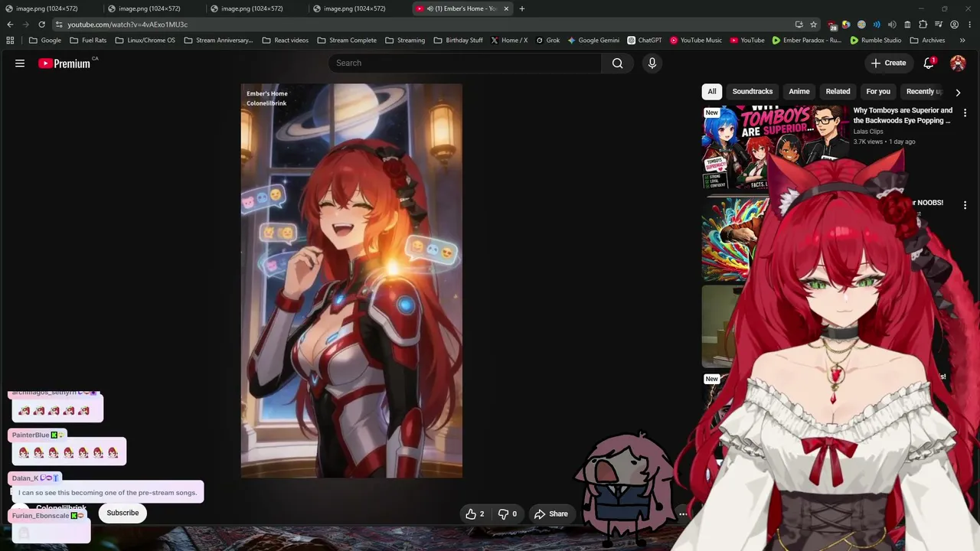Go back in browser history
Screen dimensions: 980x551
[x=10, y=24]
